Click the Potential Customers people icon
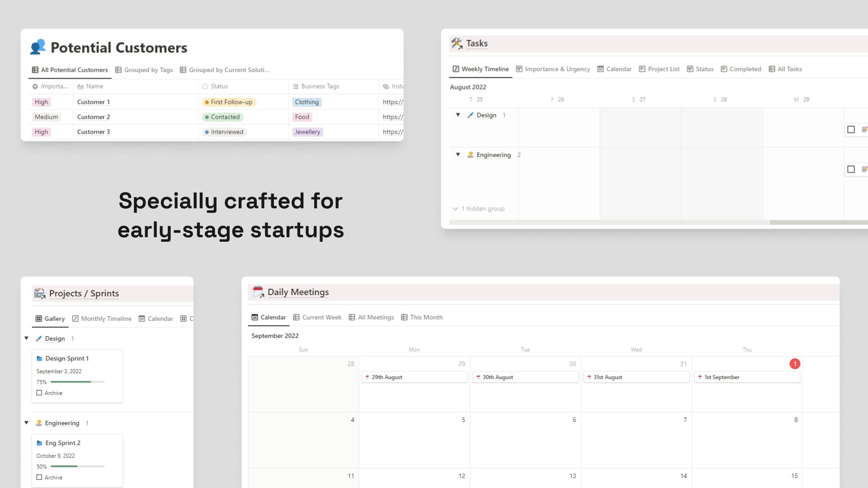The width and height of the screenshot is (868, 488). click(38, 47)
